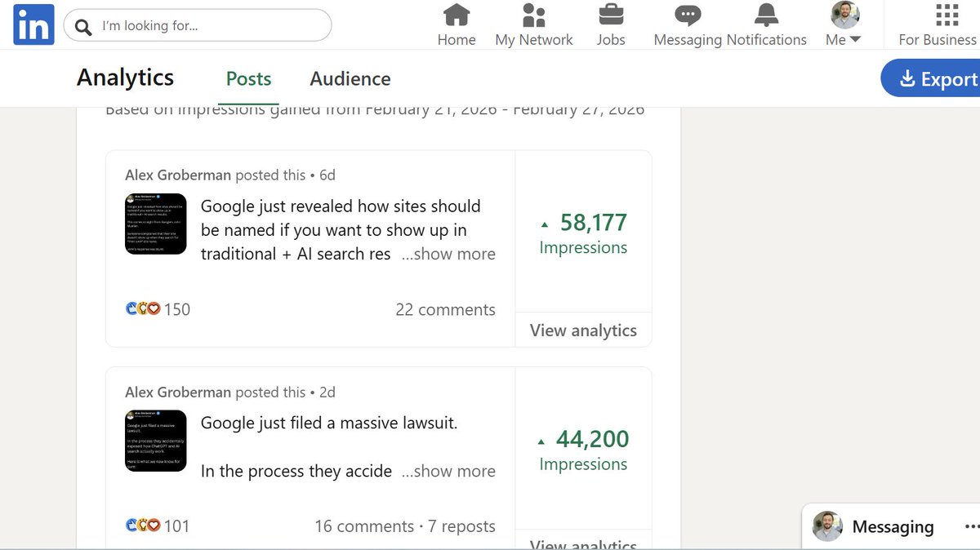The image size is (980, 550).
Task: Open the Me profile photo
Action: coord(845,16)
